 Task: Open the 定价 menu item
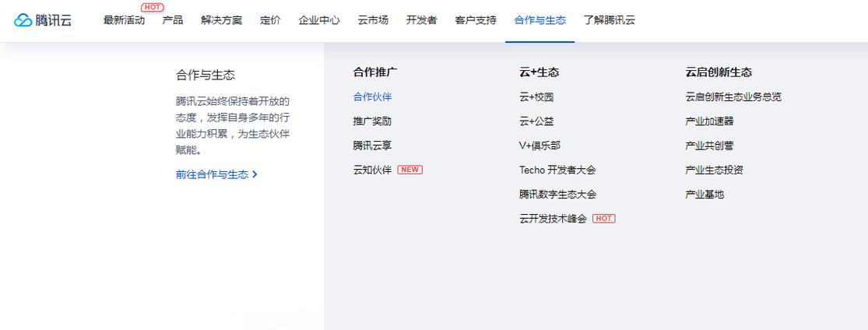coord(270,20)
